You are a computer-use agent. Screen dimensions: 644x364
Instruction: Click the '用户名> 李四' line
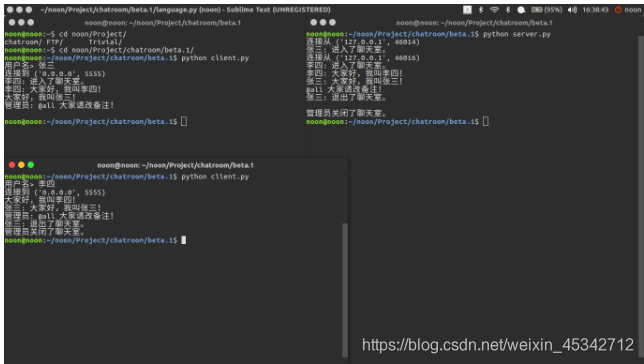[30, 184]
